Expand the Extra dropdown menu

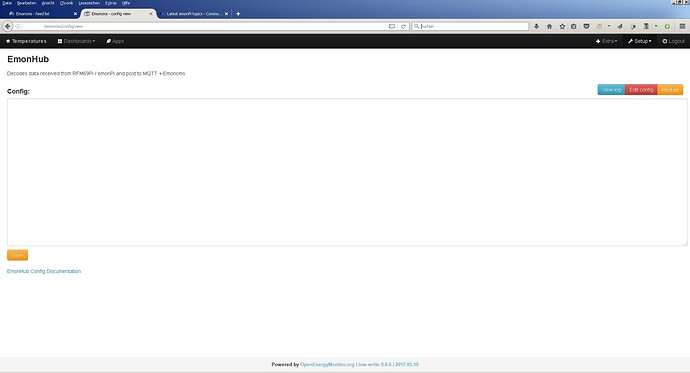tap(606, 41)
